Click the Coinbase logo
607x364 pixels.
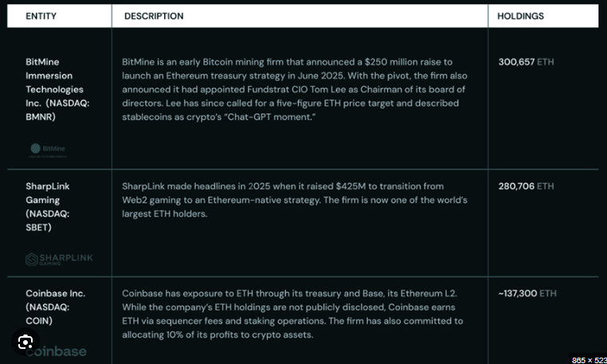[56, 351]
